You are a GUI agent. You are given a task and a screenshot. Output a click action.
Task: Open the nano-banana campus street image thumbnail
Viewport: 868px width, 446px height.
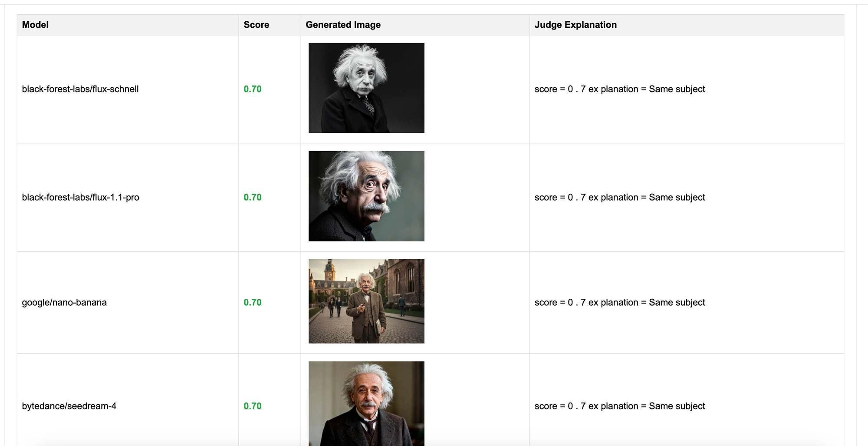(366, 301)
